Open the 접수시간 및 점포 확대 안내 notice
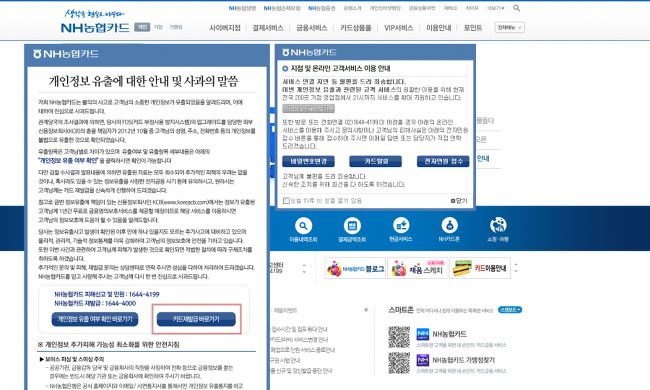Image resolution: width=650 pixels, height=390 pixels. [299, 329]
